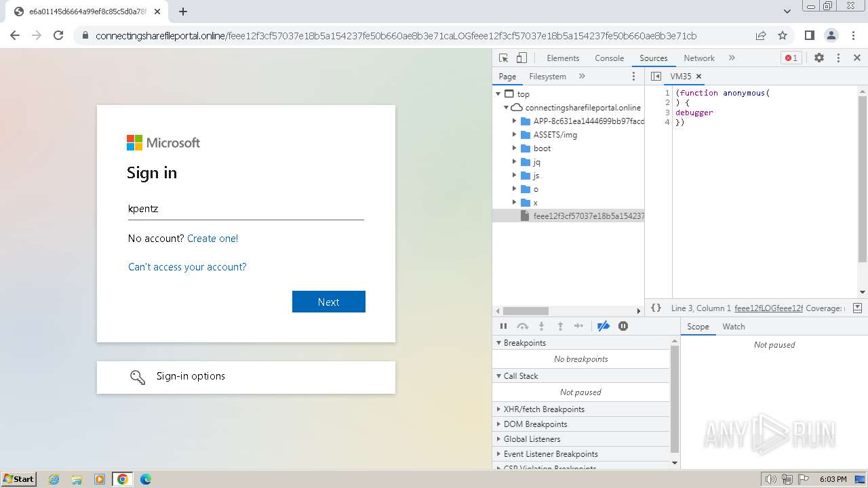Switch to the Elements tab
This screenshot has width=868, height=488.
point(563,58)
